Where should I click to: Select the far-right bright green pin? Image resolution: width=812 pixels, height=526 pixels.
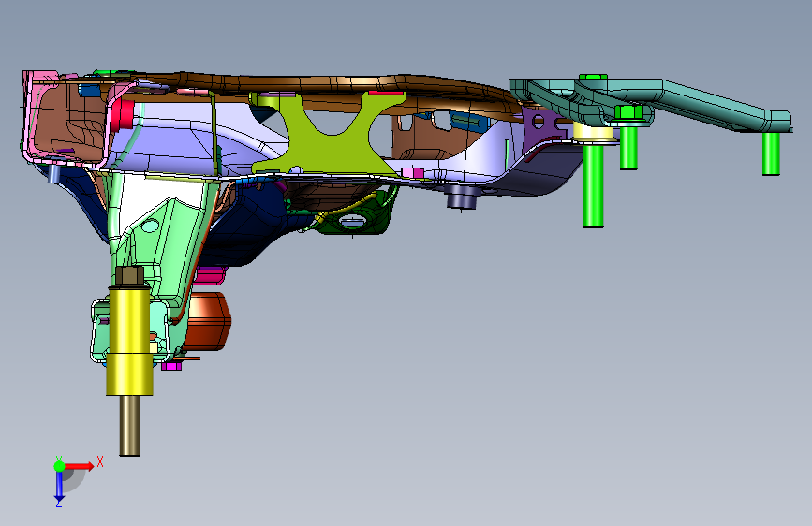point(771,153)
